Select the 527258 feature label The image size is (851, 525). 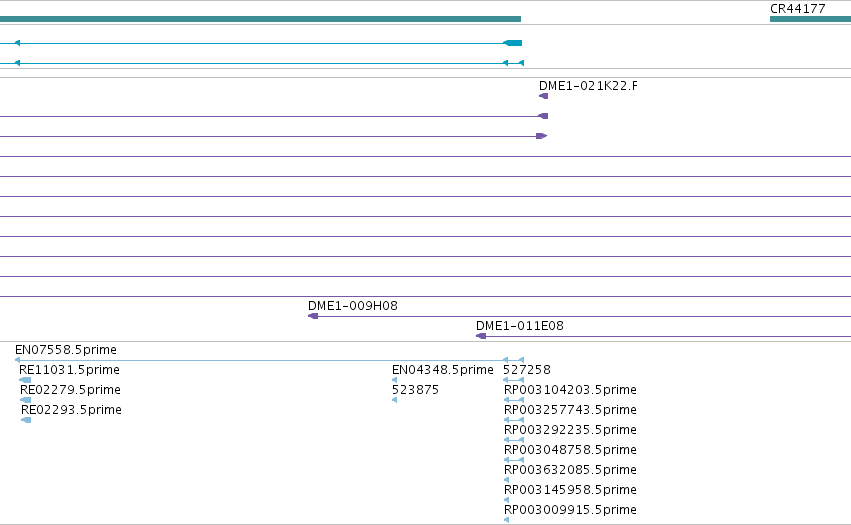(527, 370)
